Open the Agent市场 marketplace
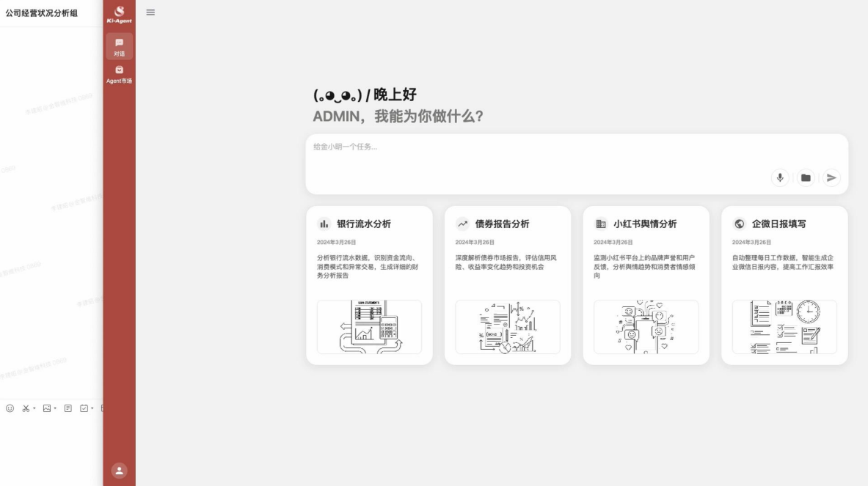Viewport: 868px width, 486px height. (119, 74)
